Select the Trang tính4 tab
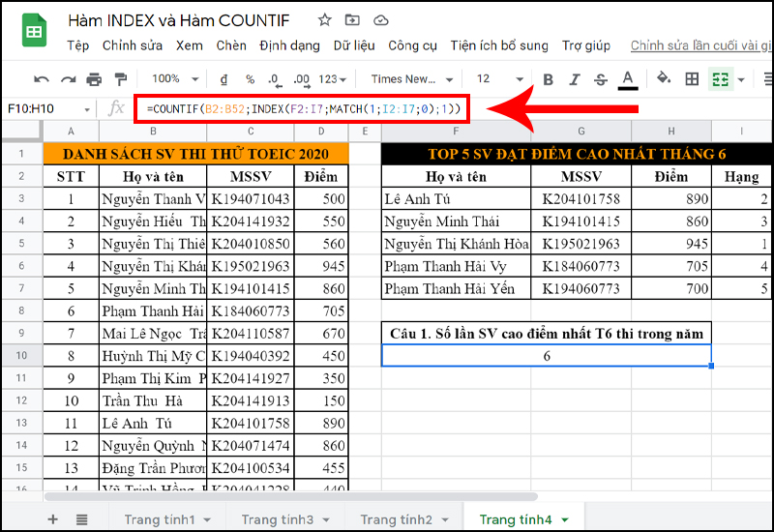This screenshot has width=774, height=532. tap(516, 519)
